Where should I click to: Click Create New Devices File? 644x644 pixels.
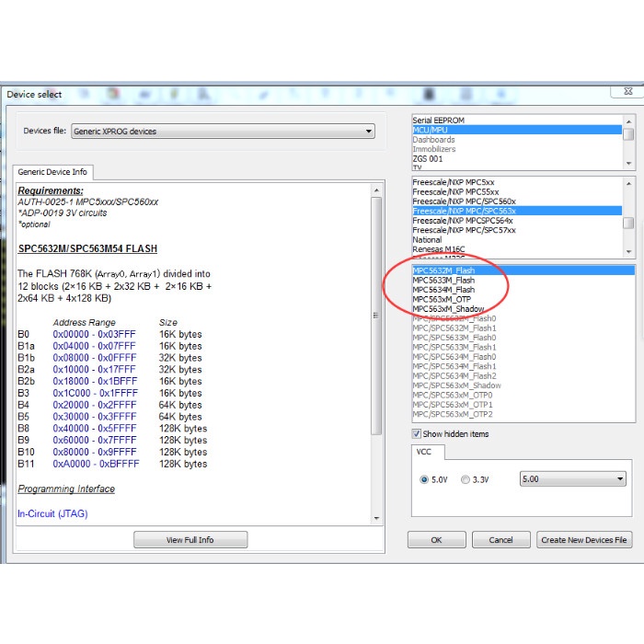584,540
